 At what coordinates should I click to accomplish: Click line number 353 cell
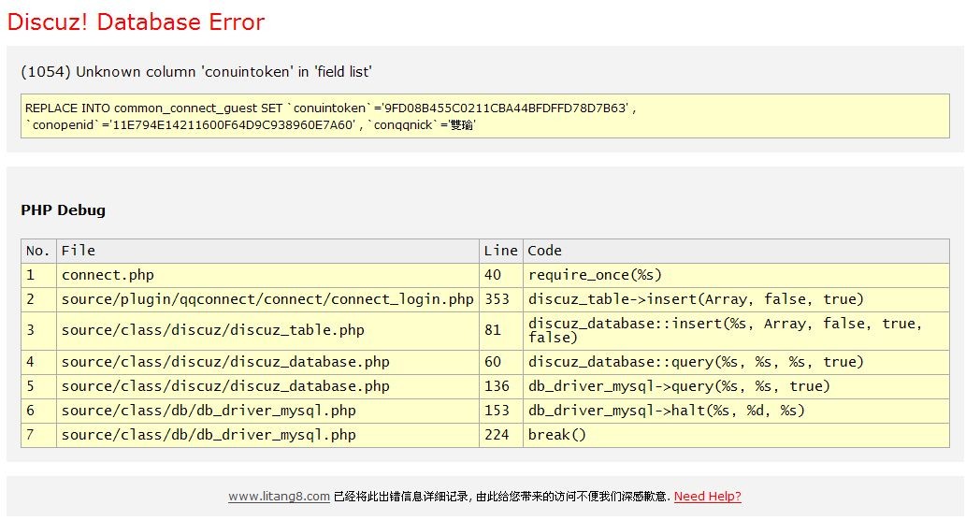coord(497,299)
